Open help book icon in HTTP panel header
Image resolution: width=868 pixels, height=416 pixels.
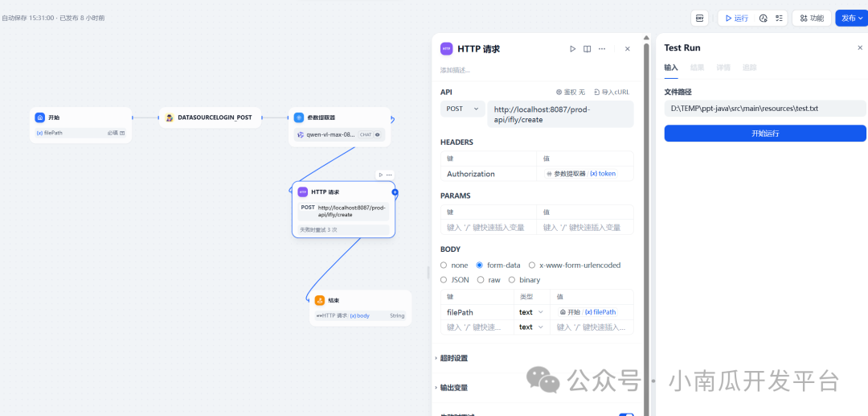[588, 49]
